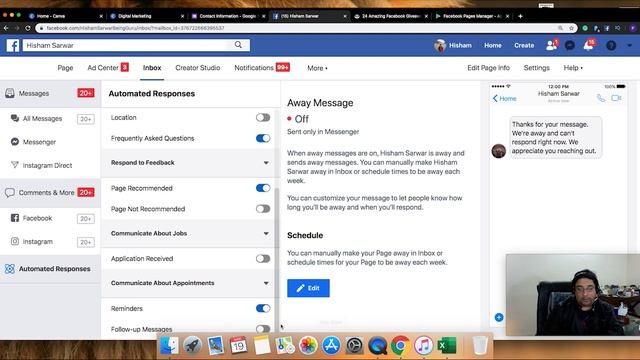640x360 pixels.
Task: Click the blue plus icon in preview
Action: (x=499, y=317)
